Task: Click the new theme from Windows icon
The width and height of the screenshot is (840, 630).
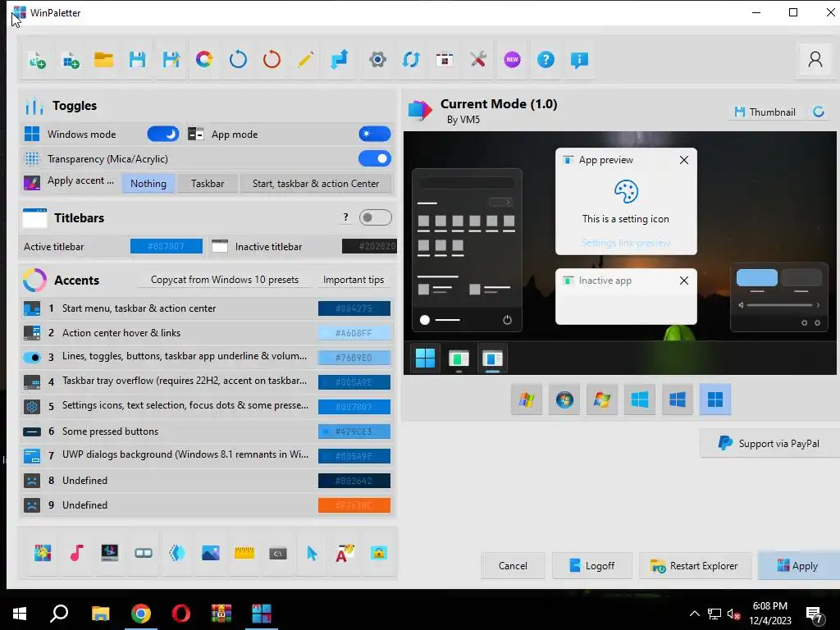Action: [x=71, y=59]
